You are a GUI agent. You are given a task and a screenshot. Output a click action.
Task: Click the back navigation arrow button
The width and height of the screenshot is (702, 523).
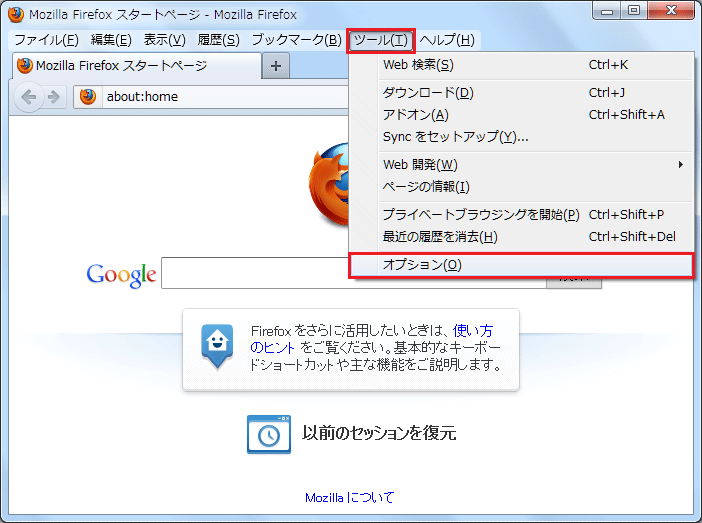(x=29, y=97)
